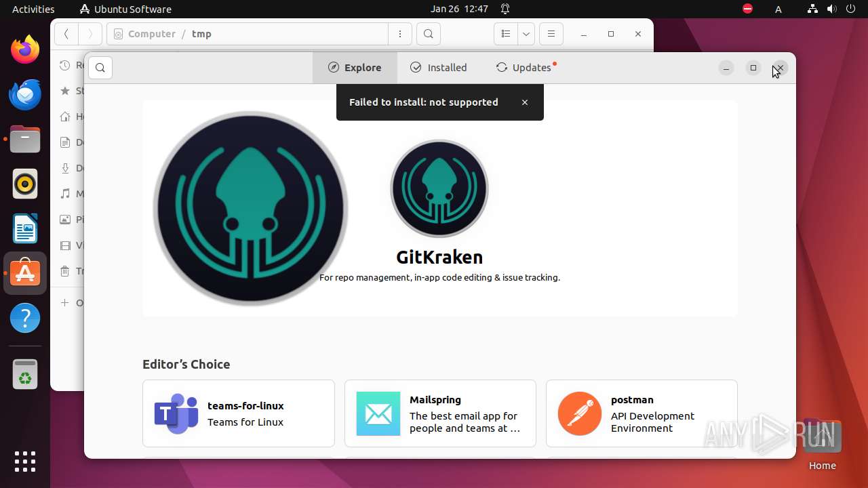Open Ubuntu Software from the dock
Image resolution: width=868 pixels, height=488 pixels.
click(x=25, y=273)
